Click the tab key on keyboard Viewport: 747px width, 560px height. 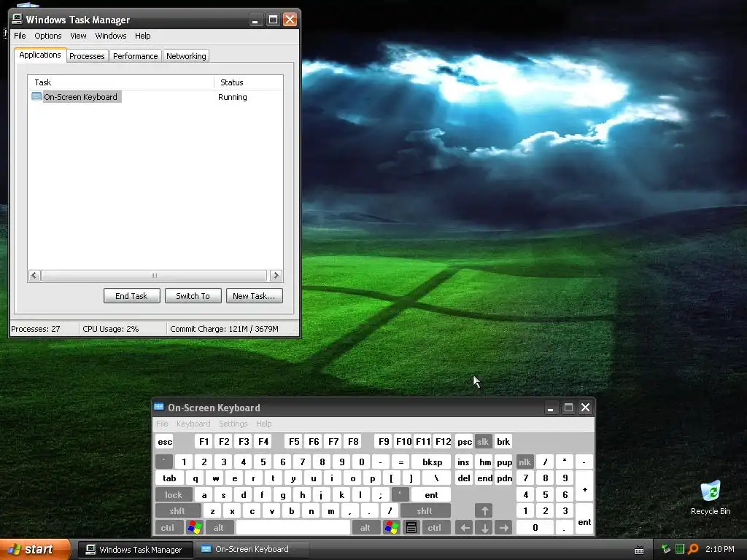(x=169, y=478)
